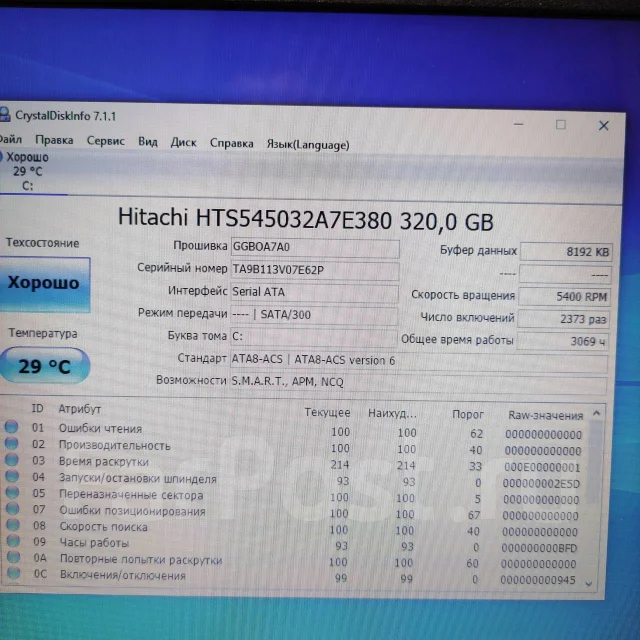
Task: Open the Сервис menu
Action: point(105,141)
